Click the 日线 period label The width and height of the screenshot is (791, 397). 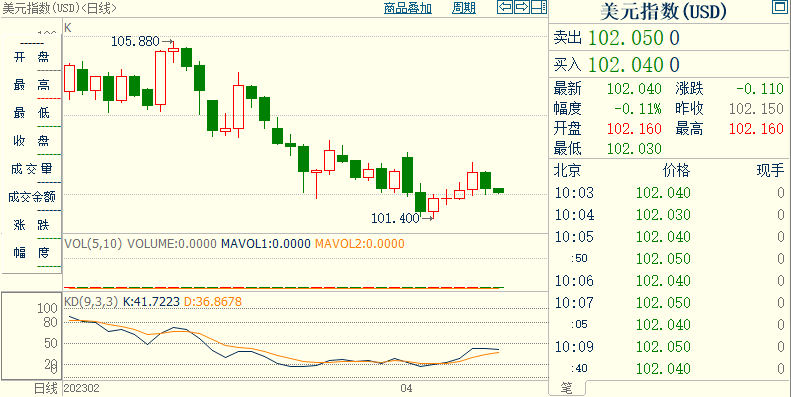click(x=45, y=388)
